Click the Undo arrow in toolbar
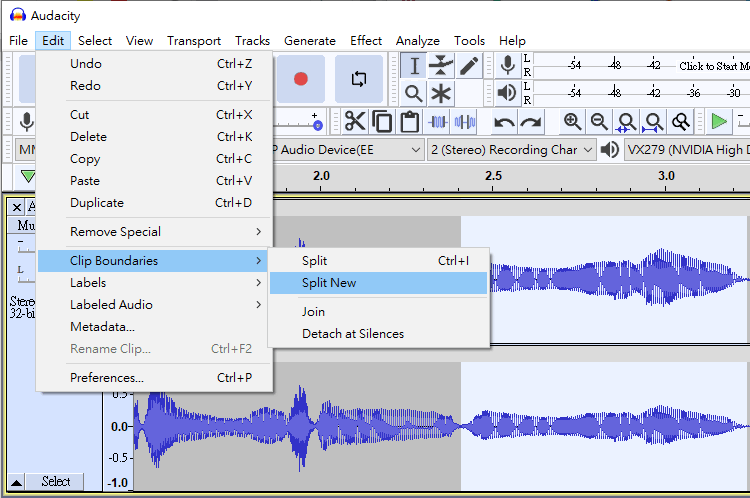 click(x=504, y=122)
